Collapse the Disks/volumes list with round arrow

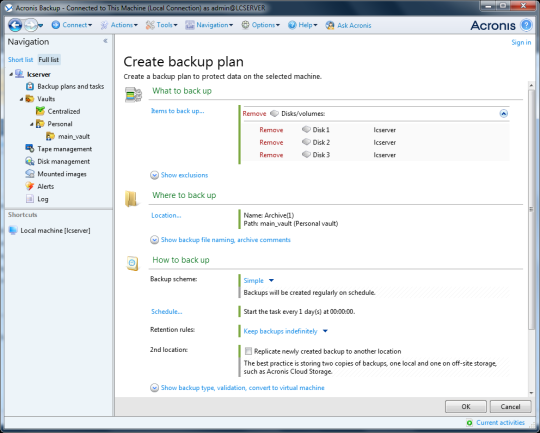pos(503,114)
